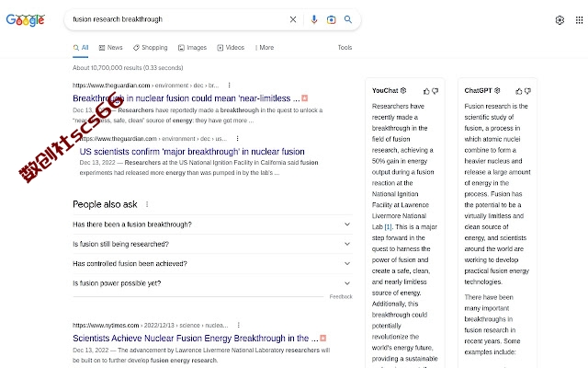Click the 'People also ask' heading
Image resolution: width=588 pixels, height=368 pixels.
point(105,204)
